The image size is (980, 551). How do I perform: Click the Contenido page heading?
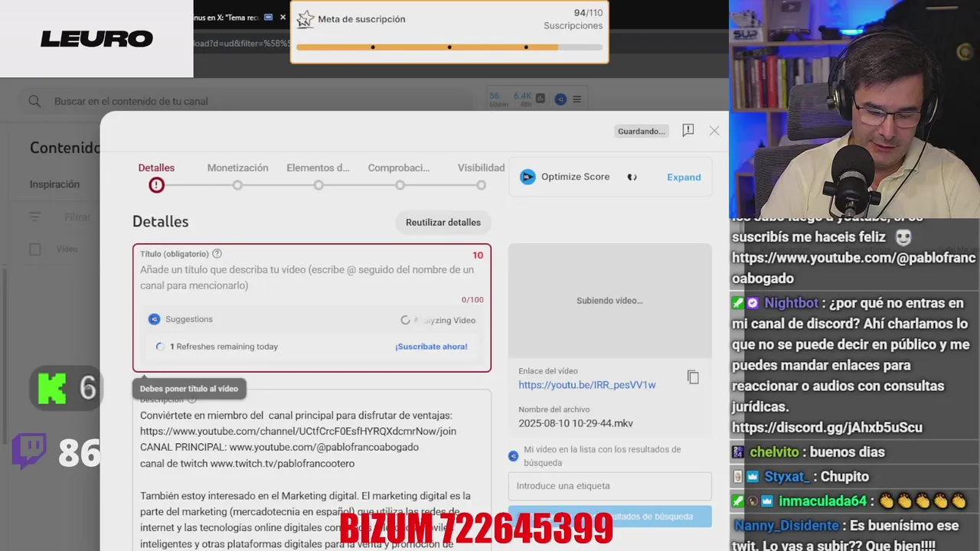coord(65,148)
